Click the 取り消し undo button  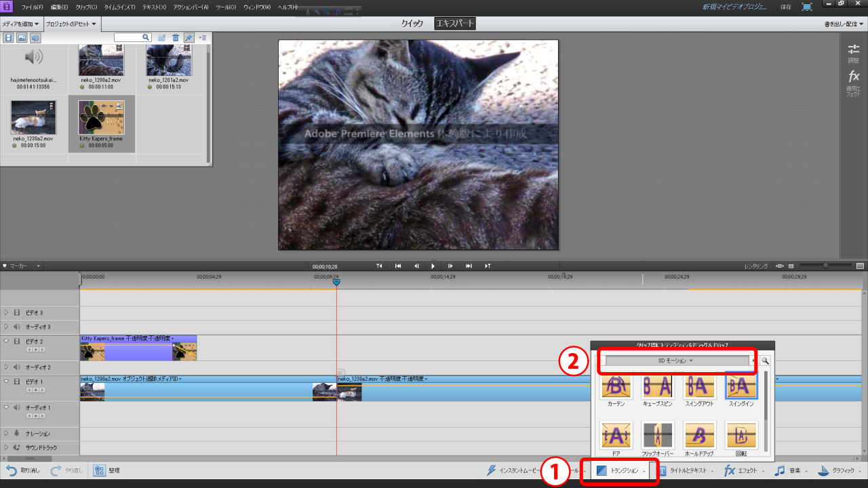point(23,470)
